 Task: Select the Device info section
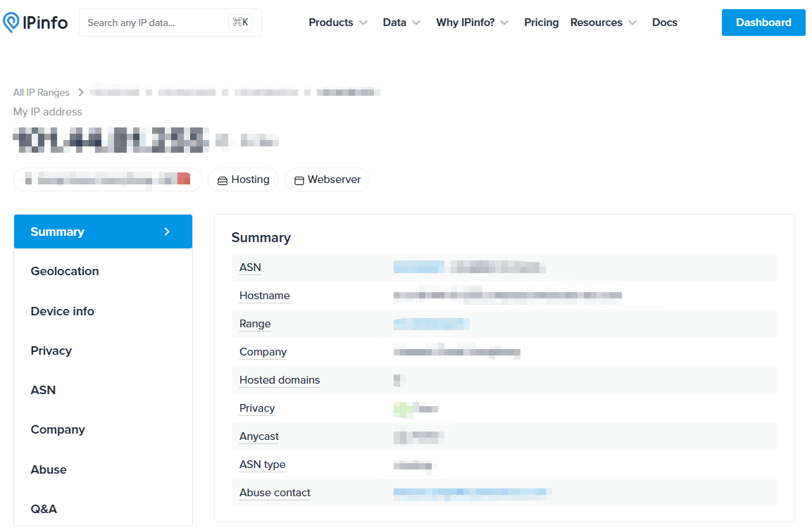(63, 311)
